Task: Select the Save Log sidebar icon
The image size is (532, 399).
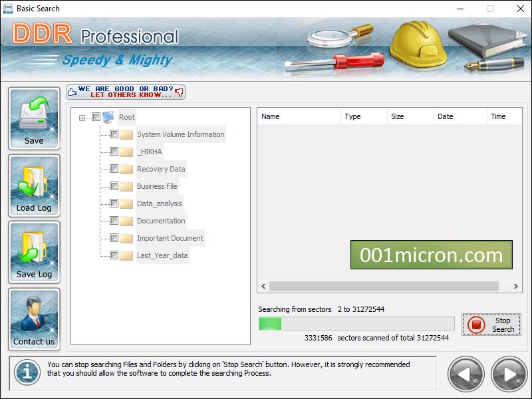Action: (x=34, y=252)
